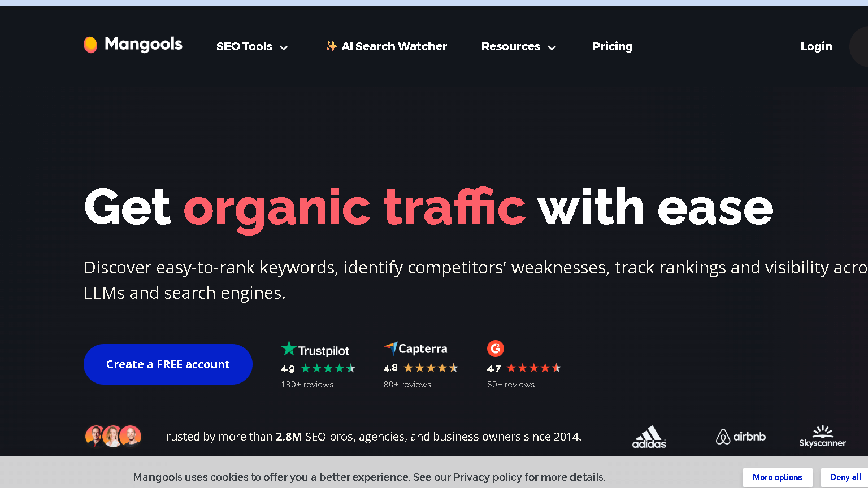
Task: Click the Trustpilot star icon
Action: point(289,348)
